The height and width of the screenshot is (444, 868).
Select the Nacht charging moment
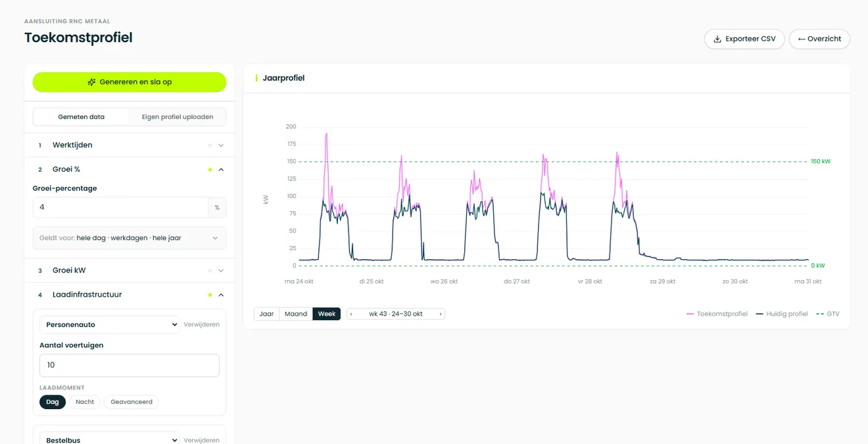[85, 402]
